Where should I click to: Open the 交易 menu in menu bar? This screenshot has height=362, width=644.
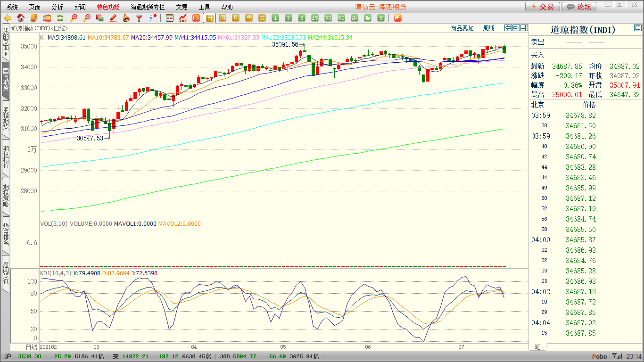[x=182, y=7]
